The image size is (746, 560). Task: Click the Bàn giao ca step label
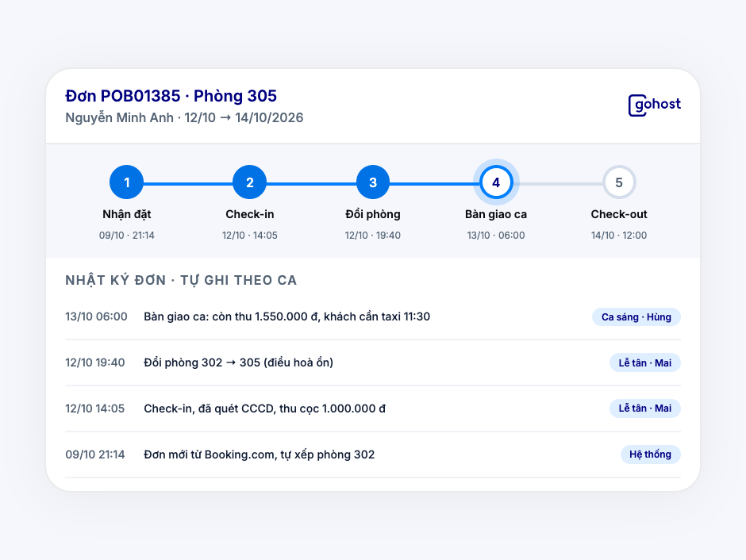(496, 214)
